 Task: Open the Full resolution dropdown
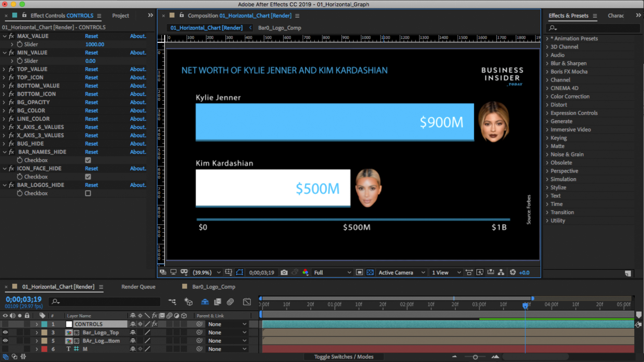coord(332,273)
